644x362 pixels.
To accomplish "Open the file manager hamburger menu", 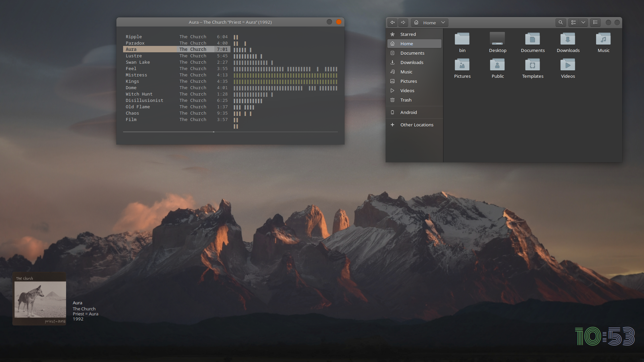I will coord(595,22).
